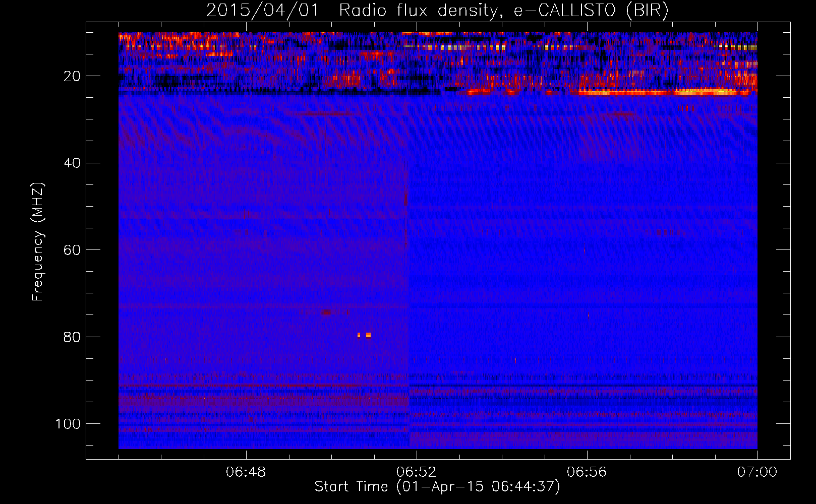Click the 06:48 time tick label
The image size is (816, 504).
[246, 472]
